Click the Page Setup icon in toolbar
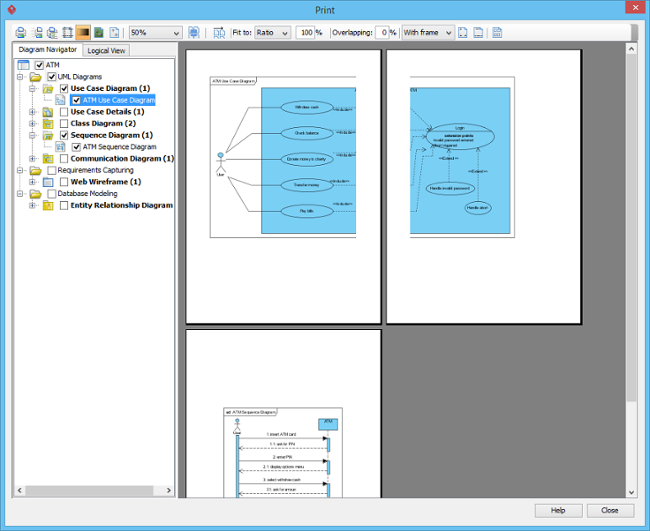650x531 pixels. pyautogui.click(x=68, y=32)
